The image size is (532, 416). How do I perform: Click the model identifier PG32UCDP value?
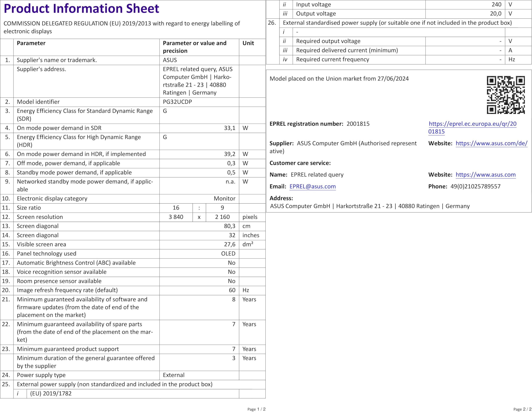pyautogui.click(x=177, y=102)
